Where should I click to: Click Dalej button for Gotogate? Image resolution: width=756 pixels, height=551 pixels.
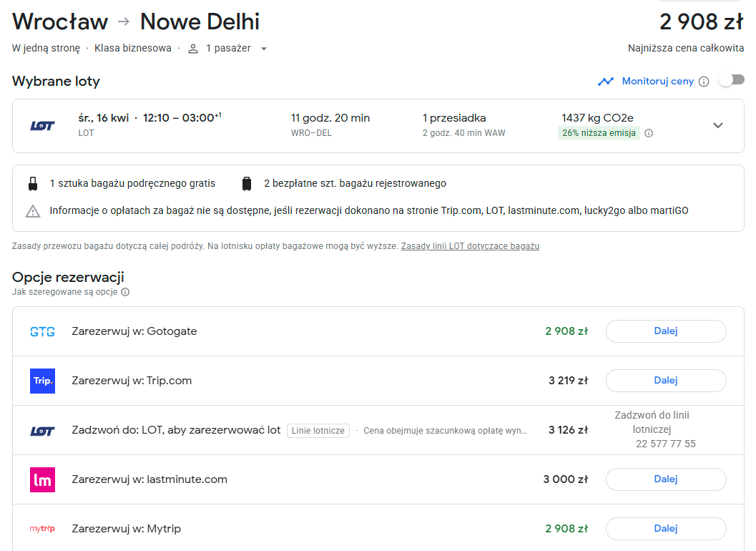point(666,331)
